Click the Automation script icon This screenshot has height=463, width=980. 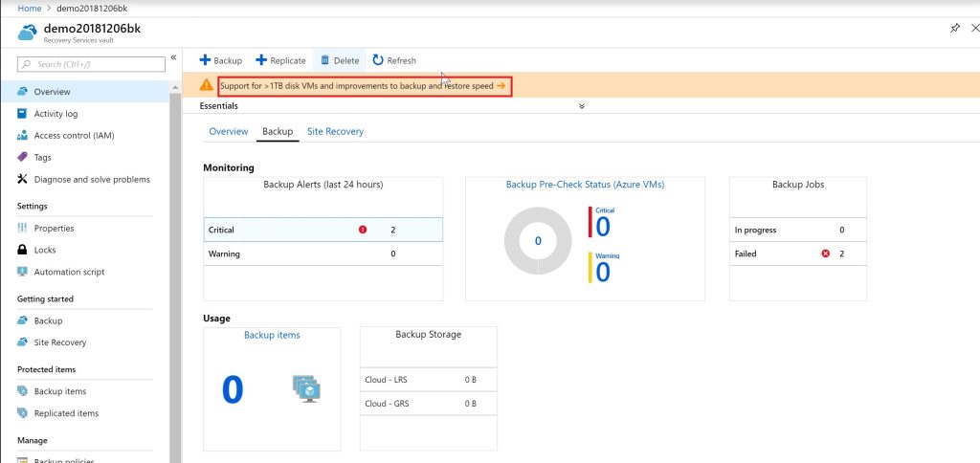[x=23, y=272]
